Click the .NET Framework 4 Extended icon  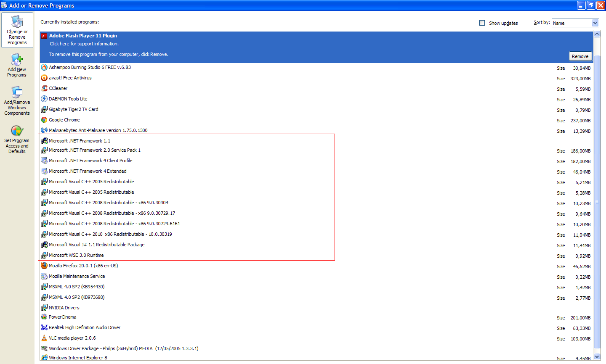pyautogui.click(x=44, y=171)
